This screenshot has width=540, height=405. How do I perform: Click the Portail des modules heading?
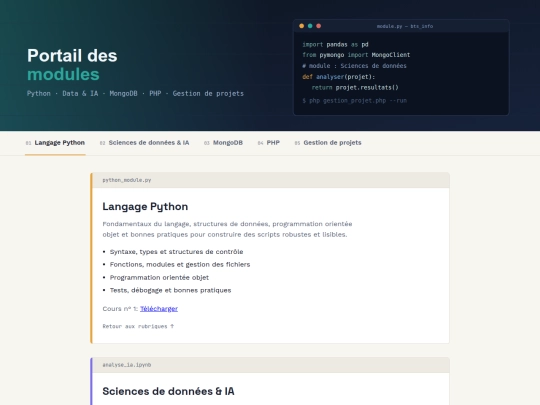72,65
